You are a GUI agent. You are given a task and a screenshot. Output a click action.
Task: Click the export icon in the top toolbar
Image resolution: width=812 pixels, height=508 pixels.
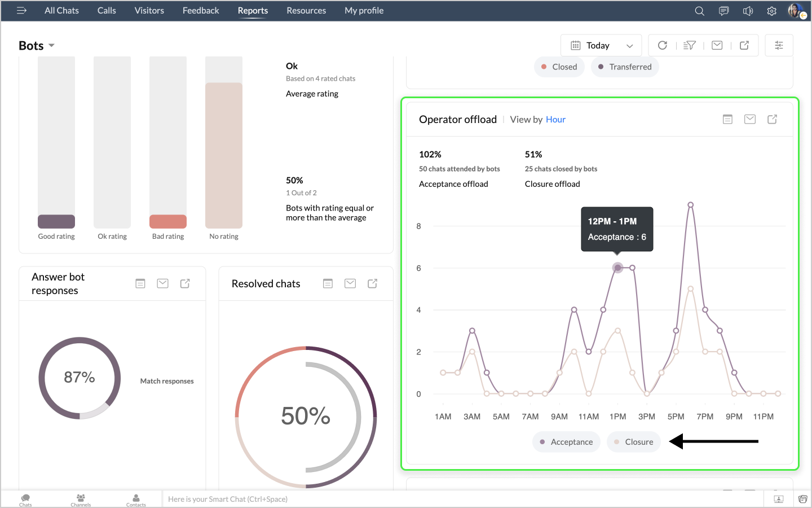click(x=744, y=46)
